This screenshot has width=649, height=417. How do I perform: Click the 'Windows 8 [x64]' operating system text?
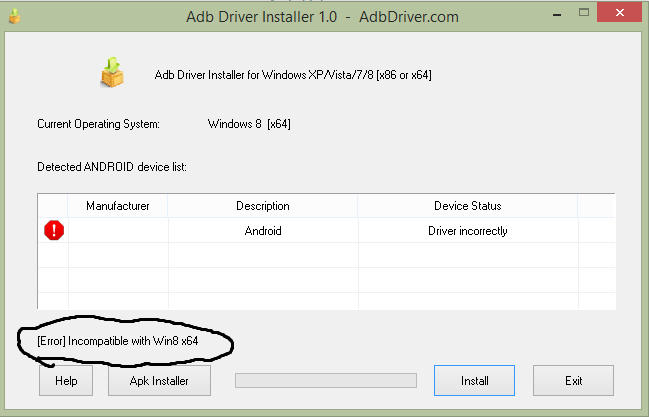[249, 124]
